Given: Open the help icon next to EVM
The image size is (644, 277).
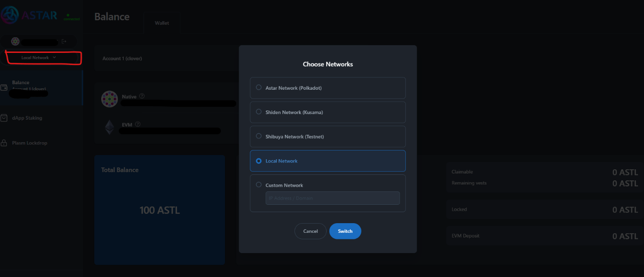Looking at the screenshot, I should [x=138, y=124].
